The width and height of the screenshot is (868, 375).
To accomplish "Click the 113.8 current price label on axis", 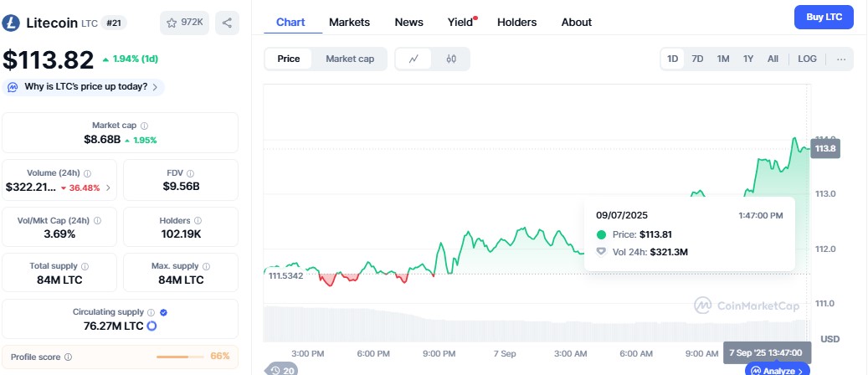I will 824,148.
